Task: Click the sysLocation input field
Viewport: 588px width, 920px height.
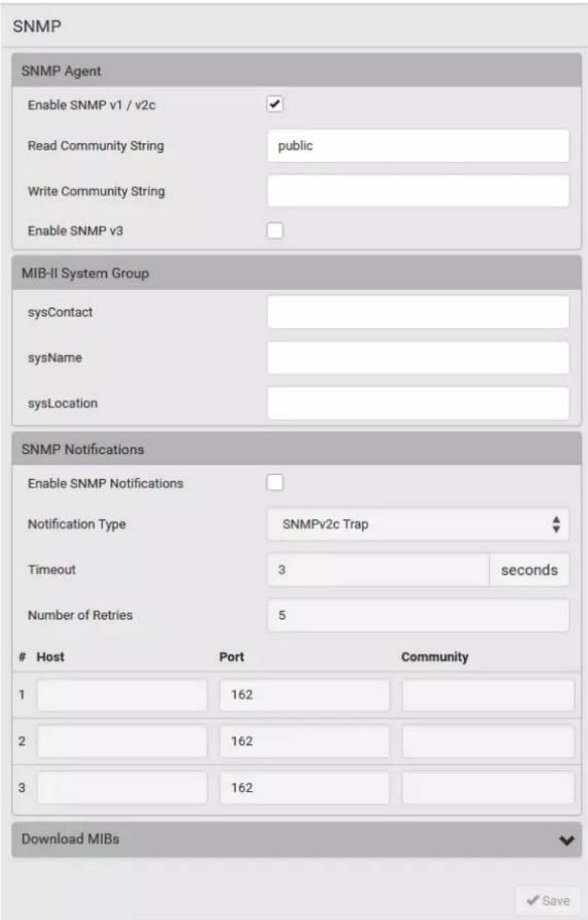Action: tap(419, 403)
